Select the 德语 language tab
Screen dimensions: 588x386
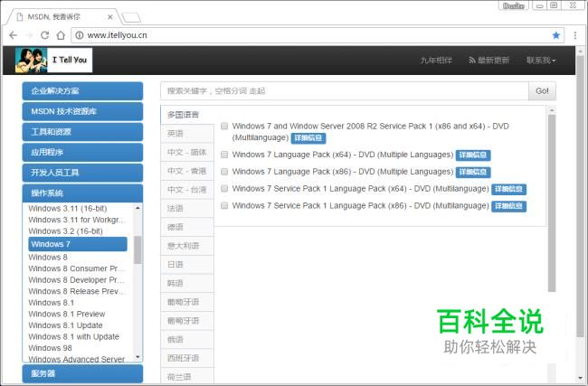[x=187, y=227]
